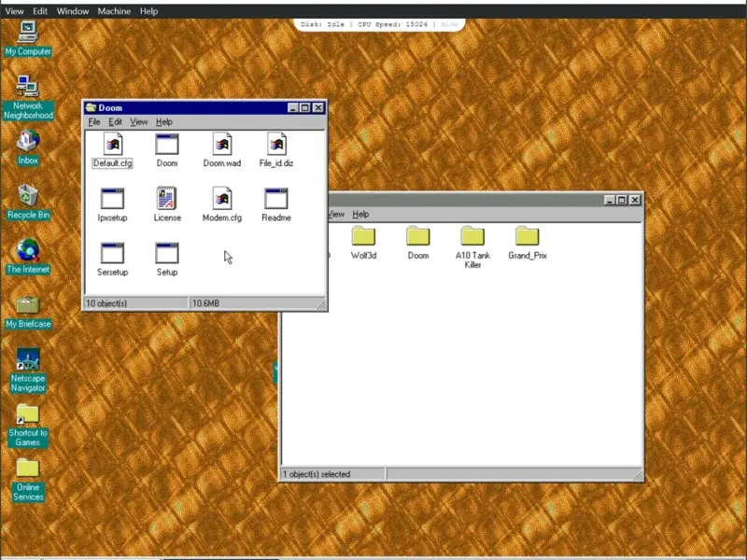Select the Inbox desktop icon
This screenshot has height=560, width=747.
[28, 141]
